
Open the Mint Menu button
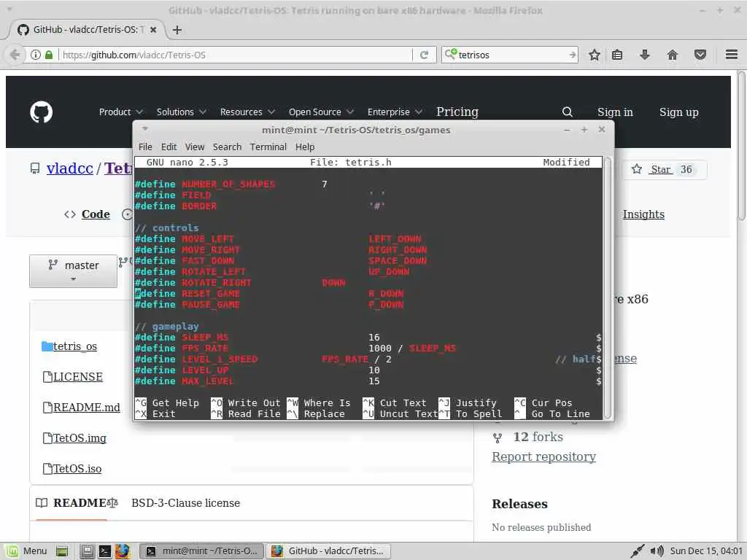pyautogui.click(x=27, y=551)
